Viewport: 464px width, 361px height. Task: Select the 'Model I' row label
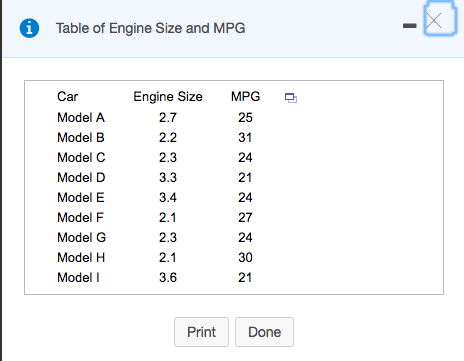pyautogui.click(x=78, y=277)
